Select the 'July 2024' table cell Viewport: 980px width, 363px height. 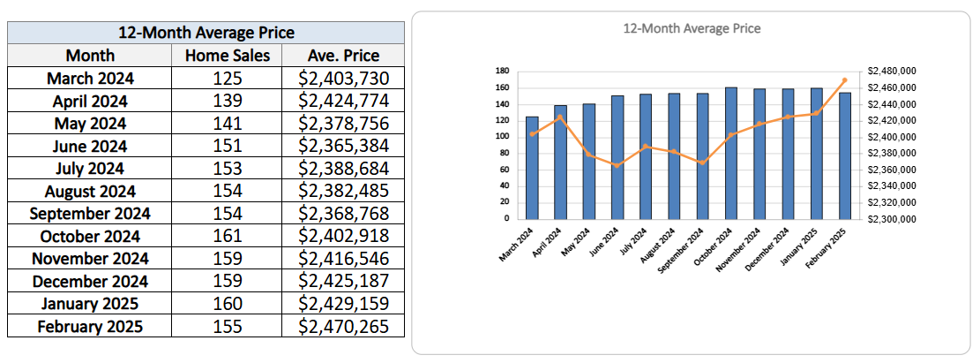coord(90,169)
